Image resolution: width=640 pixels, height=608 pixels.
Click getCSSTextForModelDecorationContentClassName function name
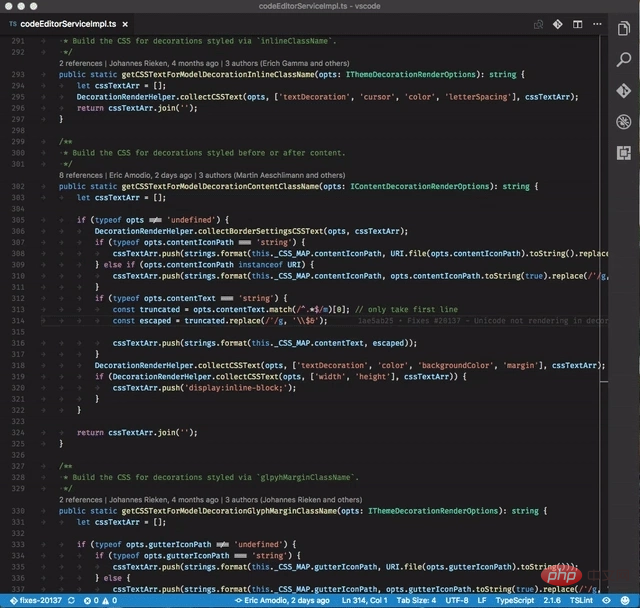coord(220,186)
